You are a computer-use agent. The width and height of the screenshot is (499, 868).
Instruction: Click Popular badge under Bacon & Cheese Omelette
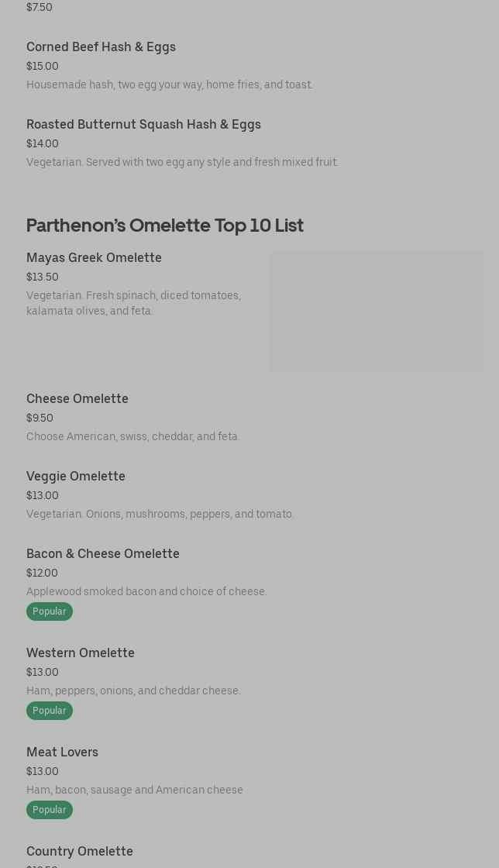click(50, 611)
